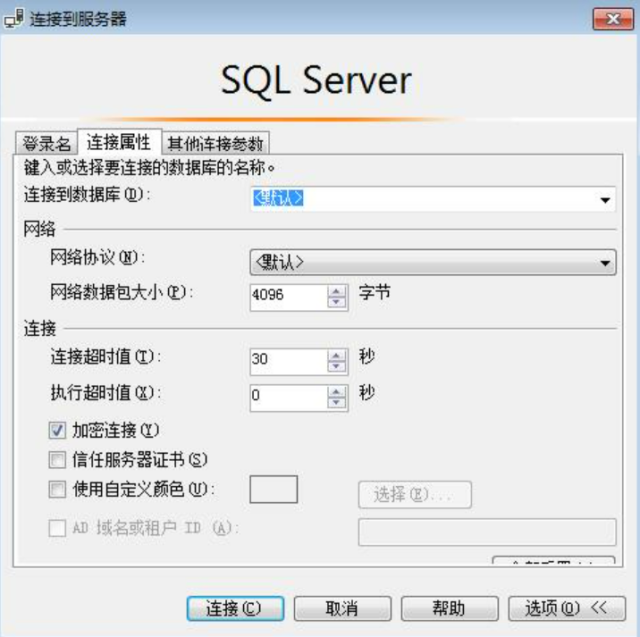This screenshot has width=640, height=637.
Task: Click inside the 连接超时值 input field
Action: tap(288, 360)
